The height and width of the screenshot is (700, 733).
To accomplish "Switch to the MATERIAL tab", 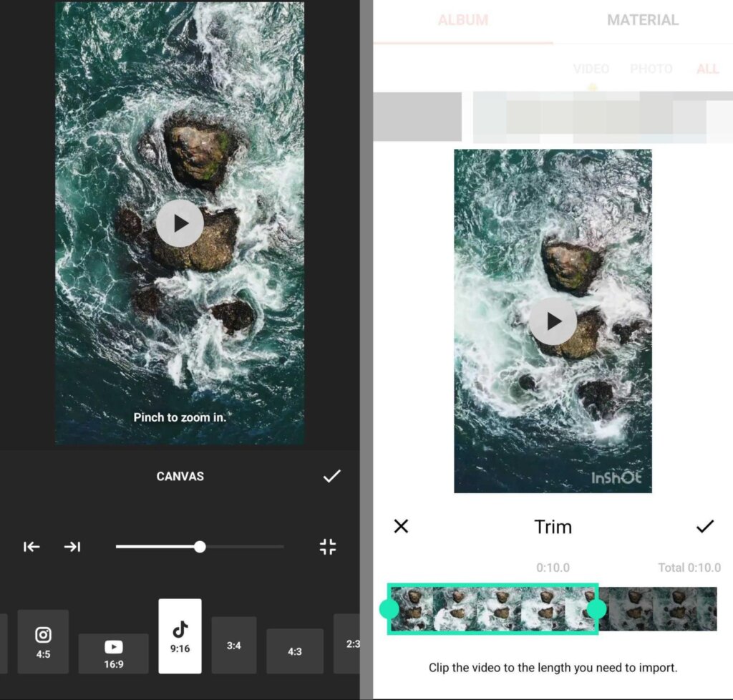I will [x=642, y=20].
